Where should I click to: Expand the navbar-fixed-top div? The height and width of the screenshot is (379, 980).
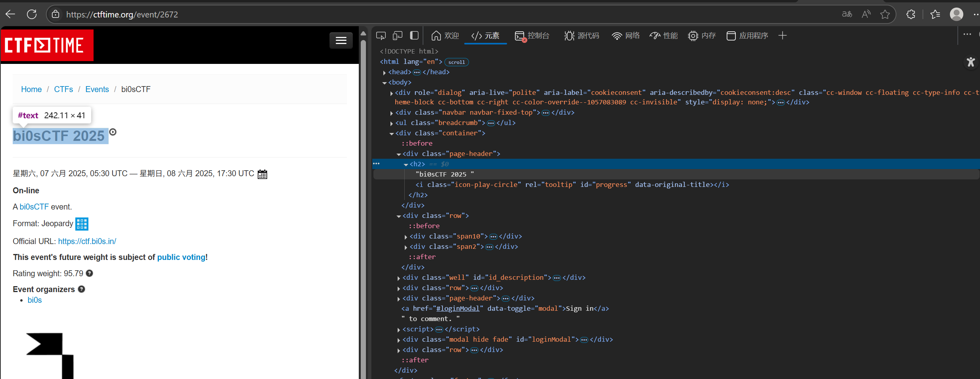click(392, 113)
